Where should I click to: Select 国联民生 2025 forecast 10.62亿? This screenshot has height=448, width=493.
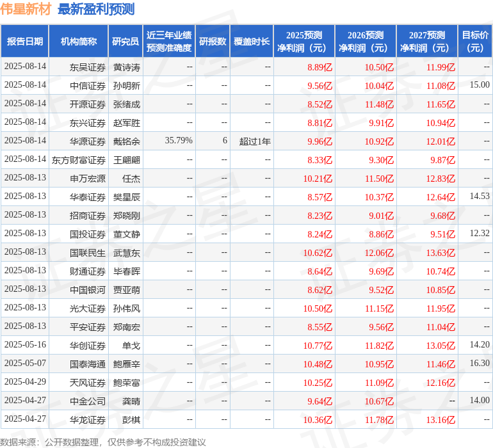point(318,252)
